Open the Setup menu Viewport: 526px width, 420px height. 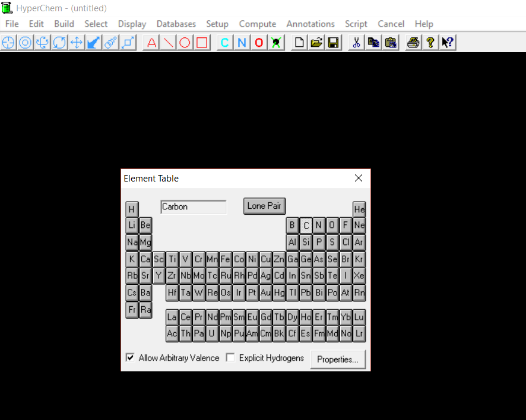click(217, 24)
